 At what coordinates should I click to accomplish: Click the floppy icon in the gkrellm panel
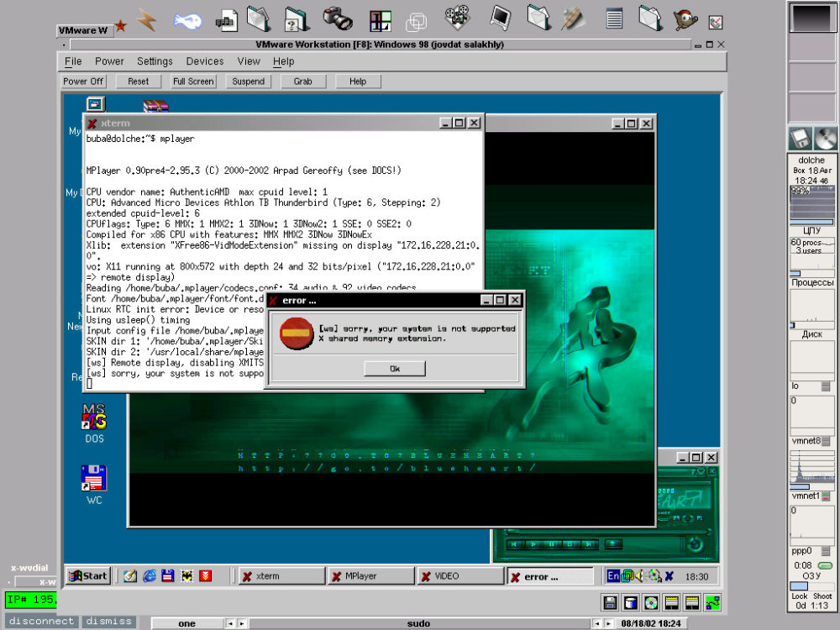click(x=800, y=139)
